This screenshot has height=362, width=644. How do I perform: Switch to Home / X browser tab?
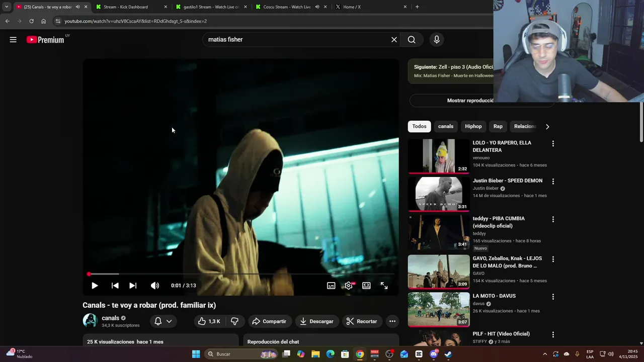pyautogui.click(x=370, y=7)
